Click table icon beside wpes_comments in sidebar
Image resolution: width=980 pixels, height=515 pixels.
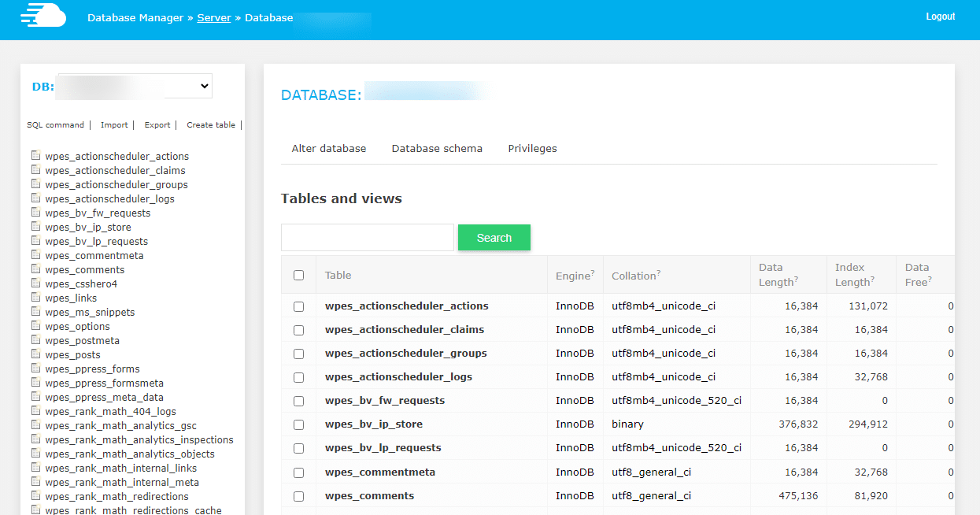point(35,269)
